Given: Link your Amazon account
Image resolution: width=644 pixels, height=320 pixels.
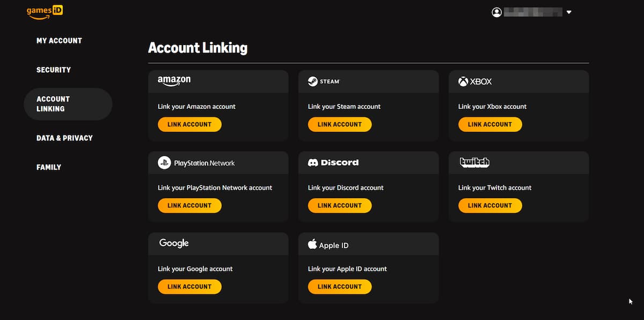Looking at the screenshot, I should pos(189,124).
